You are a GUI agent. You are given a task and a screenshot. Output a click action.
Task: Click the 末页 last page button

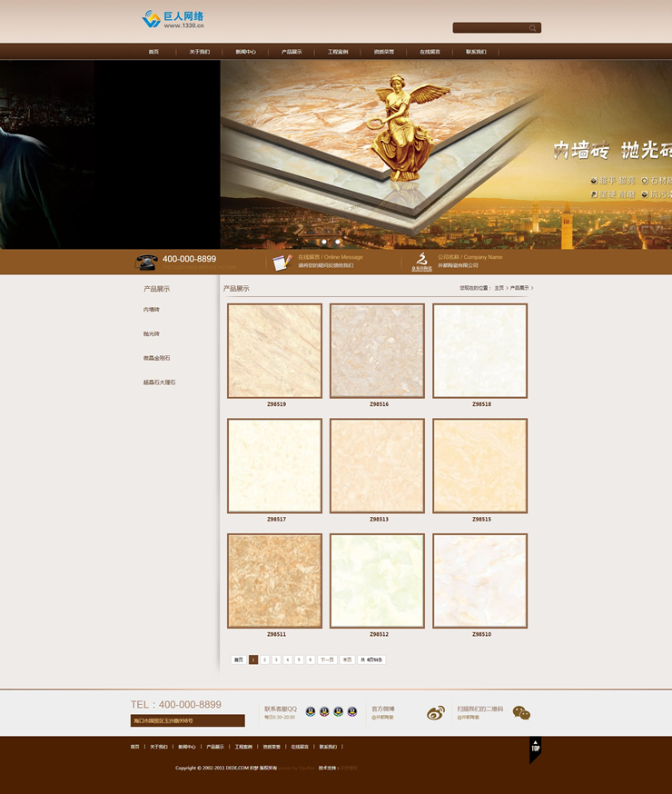pos(347,660)
